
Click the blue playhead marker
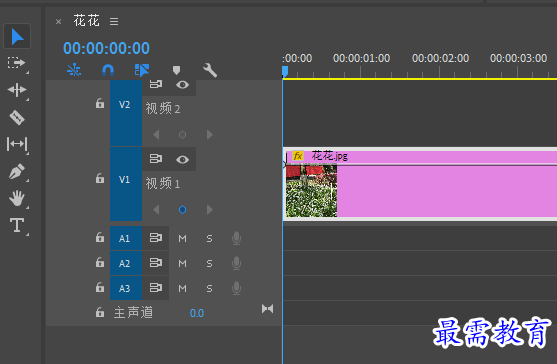click(285, 71)
